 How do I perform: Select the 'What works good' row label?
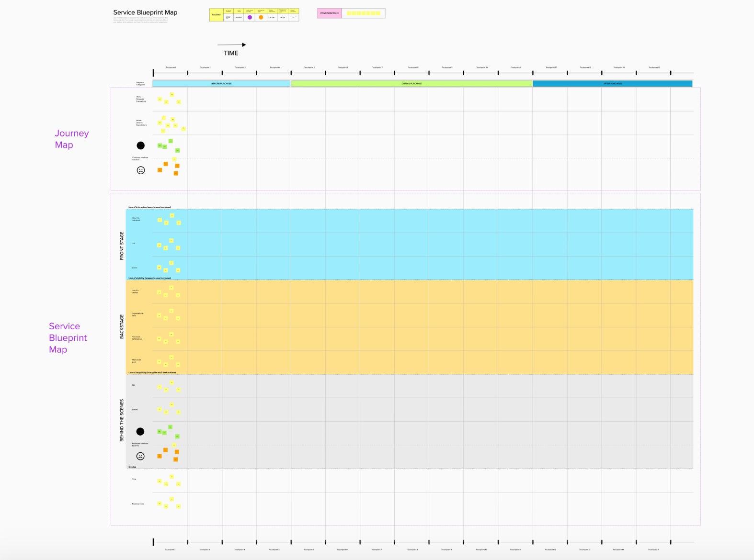coord(137,361)
